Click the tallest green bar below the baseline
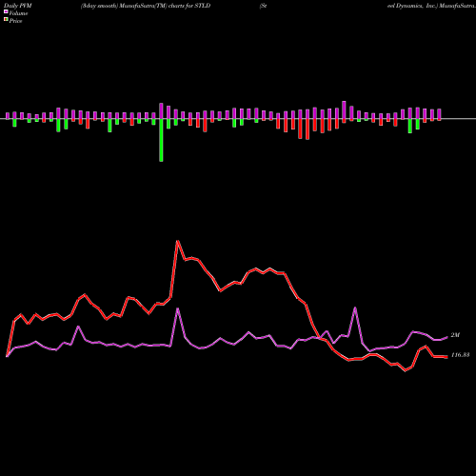 click(161, 140)
